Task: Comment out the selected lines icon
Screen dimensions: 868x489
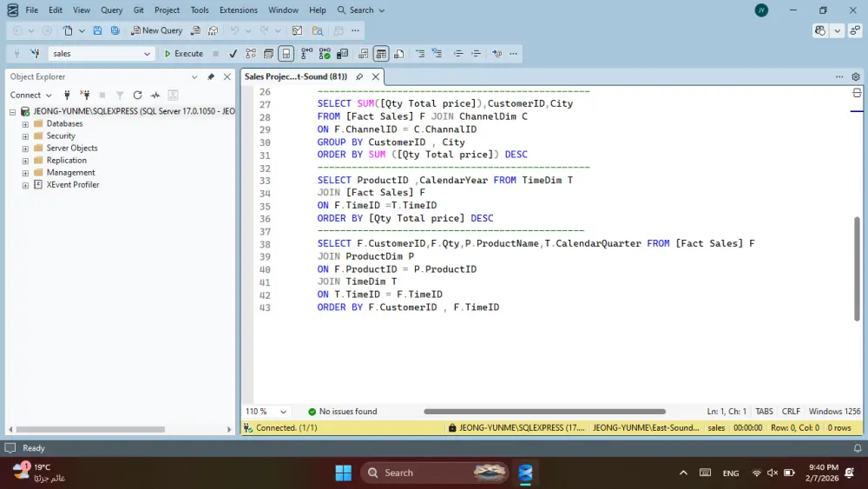Action: [x=420, y=54]
